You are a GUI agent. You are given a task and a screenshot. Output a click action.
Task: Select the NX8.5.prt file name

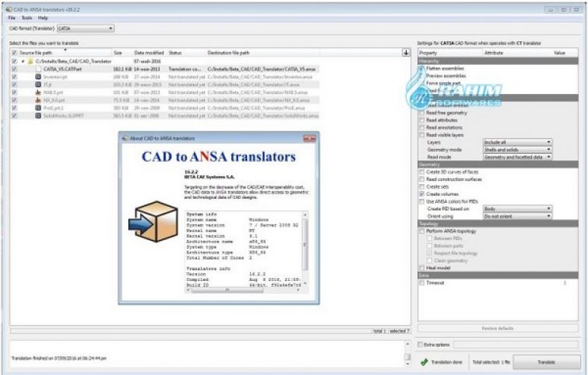coord(53,92)
